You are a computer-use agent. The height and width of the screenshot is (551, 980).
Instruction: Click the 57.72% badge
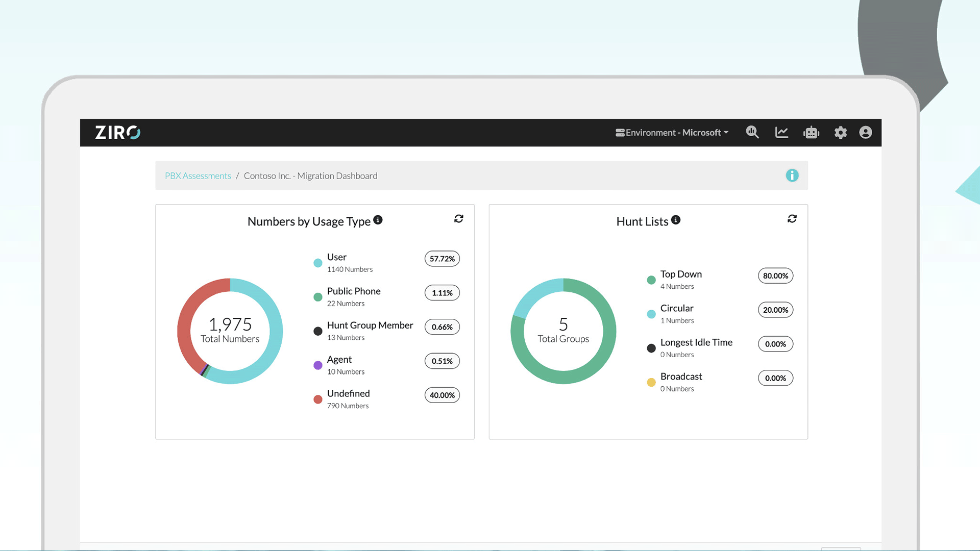pyautogui.click(x=442, y=259)
